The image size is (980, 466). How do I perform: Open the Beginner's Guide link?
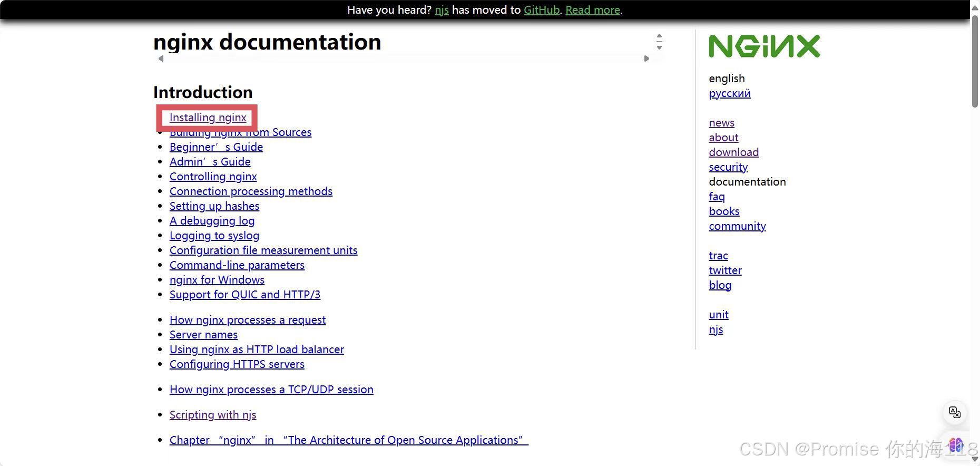216,147
